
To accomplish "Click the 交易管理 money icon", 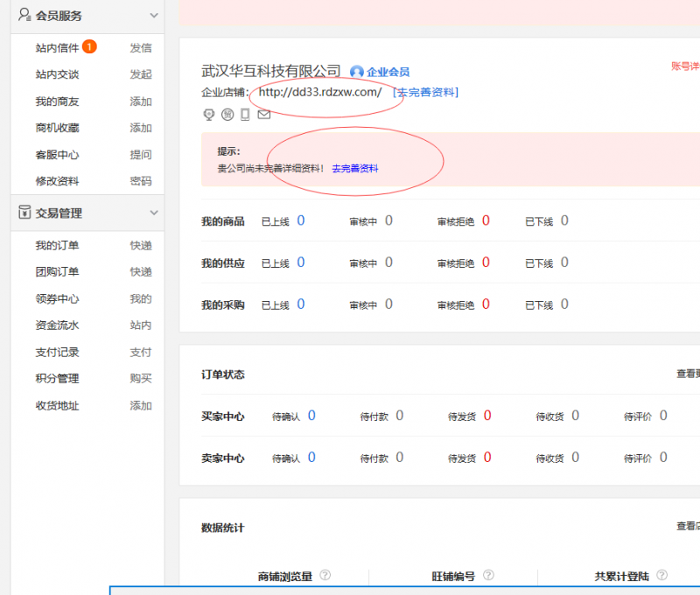I will pyautogui.click(x=24, y=213).
